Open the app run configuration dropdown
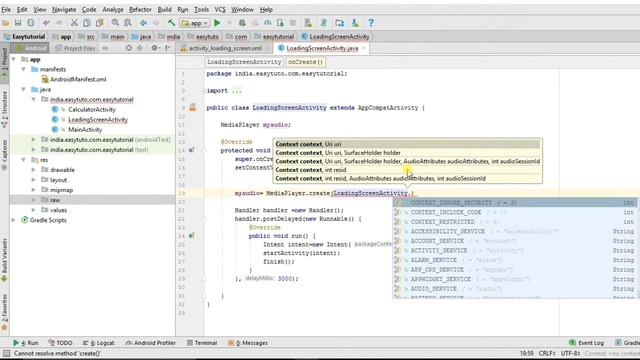This screenshot has height=360, width=640. click(x=195, y=23)
